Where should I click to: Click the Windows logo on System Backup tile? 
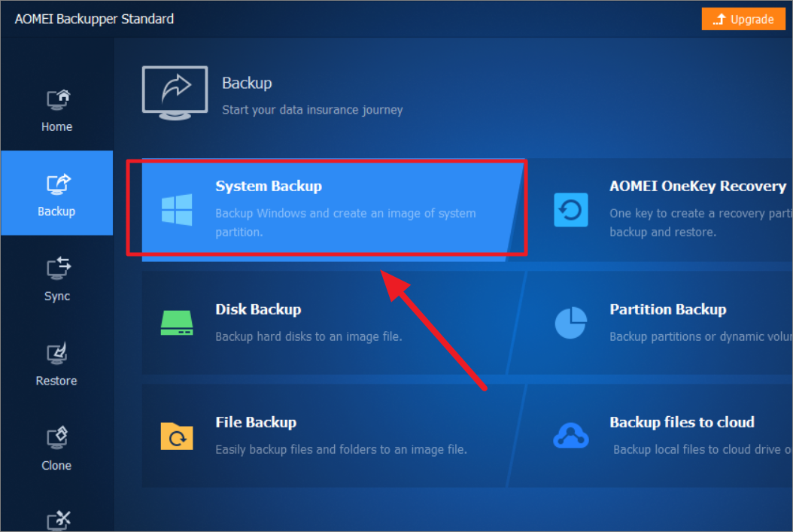click(x=176, y=208)
